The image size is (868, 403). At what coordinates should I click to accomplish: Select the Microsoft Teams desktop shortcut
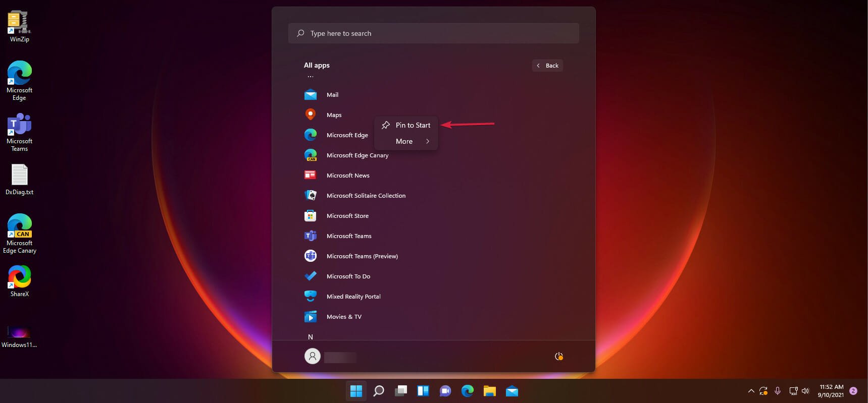[x=19, y=132]
